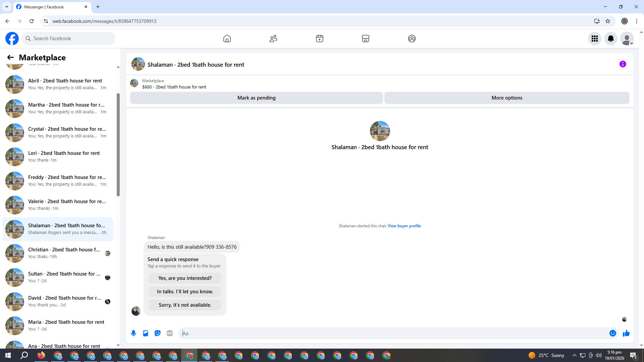Send a thumbs-up like

point(626,333)
